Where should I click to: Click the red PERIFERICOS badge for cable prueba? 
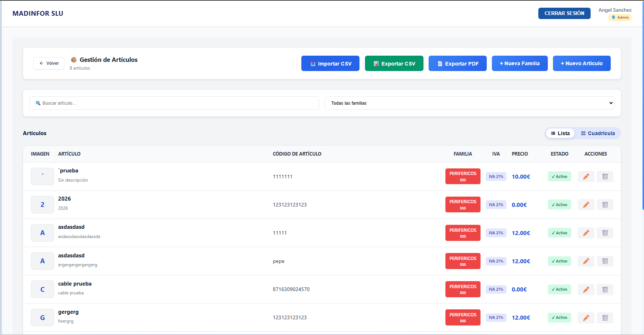point(463,289)
